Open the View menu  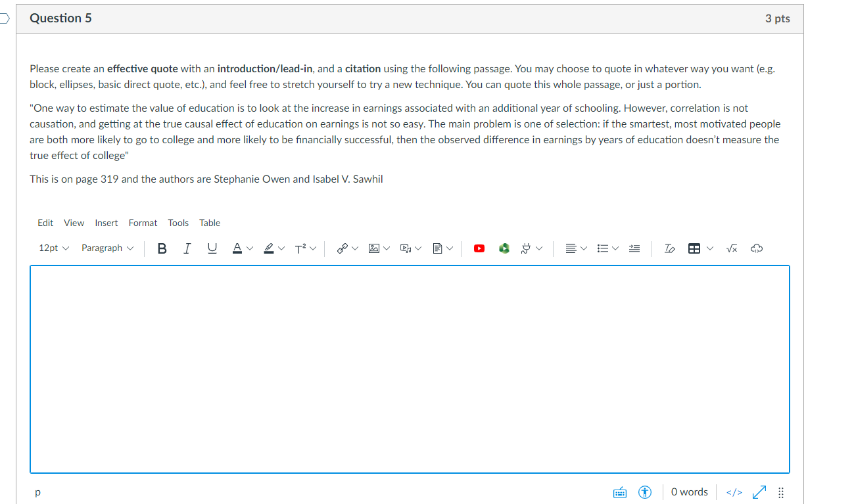point(74,223)
